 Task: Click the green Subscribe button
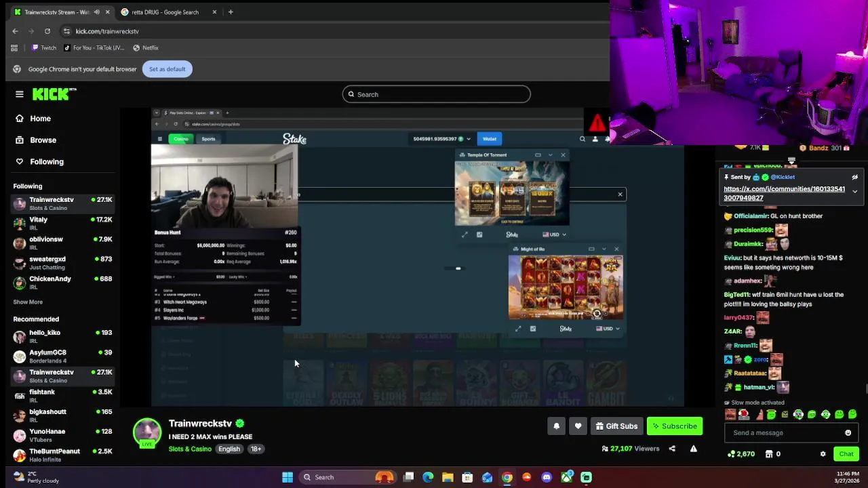point(675,426)
